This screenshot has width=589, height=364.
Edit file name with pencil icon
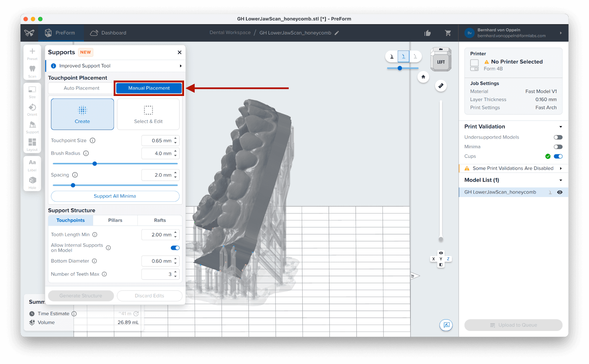[x=337, y=33]
